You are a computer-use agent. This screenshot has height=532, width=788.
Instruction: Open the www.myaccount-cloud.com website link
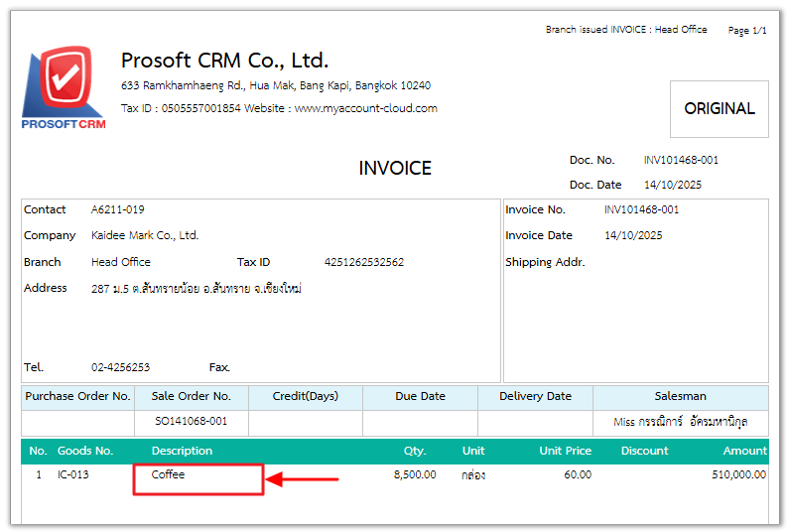[x=365, y=108]
